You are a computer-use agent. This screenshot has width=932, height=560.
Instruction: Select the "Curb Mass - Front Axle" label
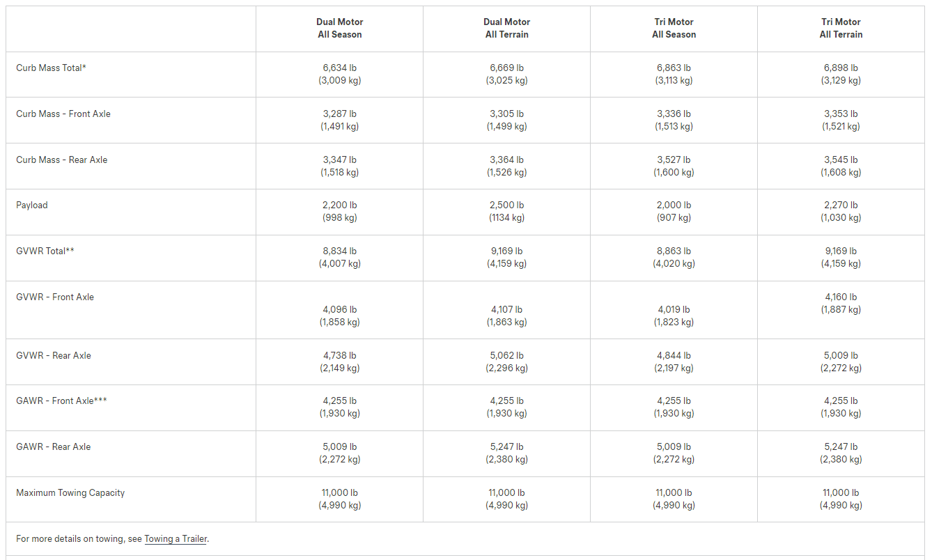pos(63,114)
